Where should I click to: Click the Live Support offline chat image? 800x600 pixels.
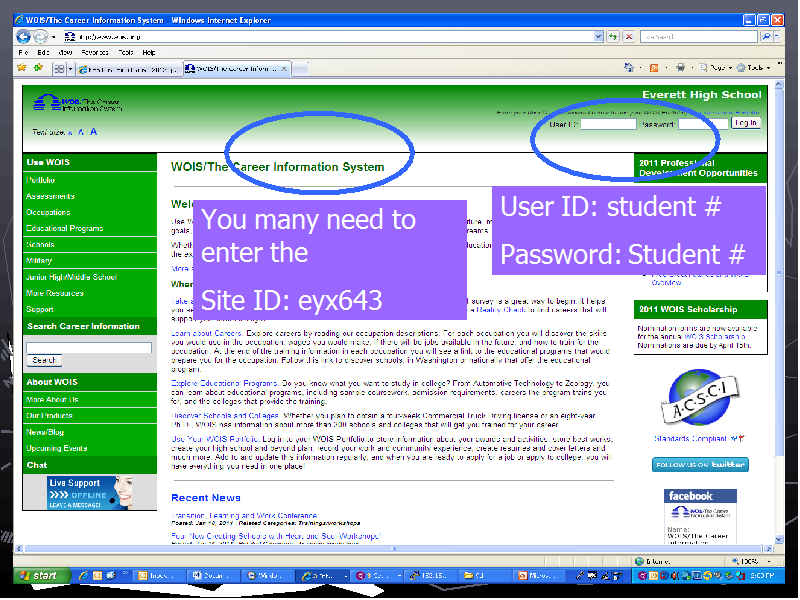[x=90, y=493]
